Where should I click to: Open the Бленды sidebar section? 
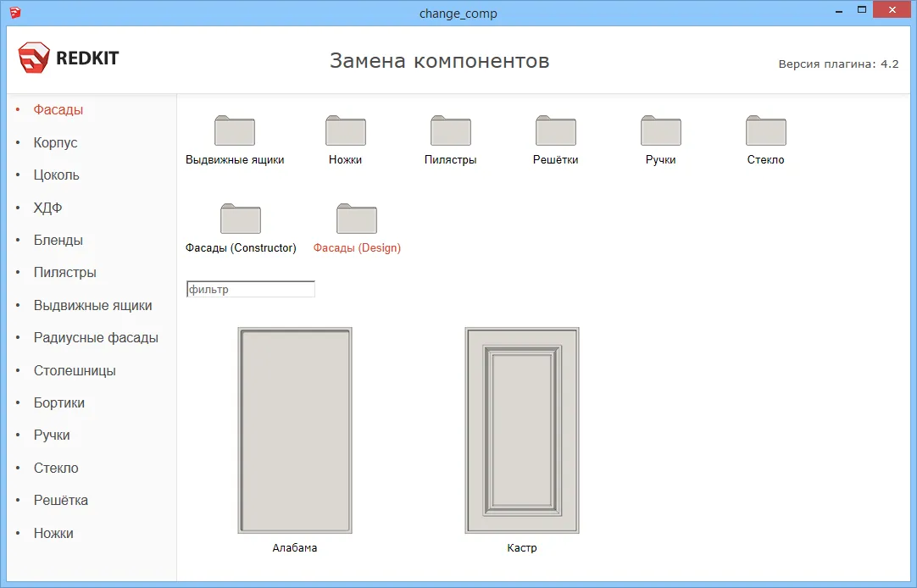coord(58,240)
